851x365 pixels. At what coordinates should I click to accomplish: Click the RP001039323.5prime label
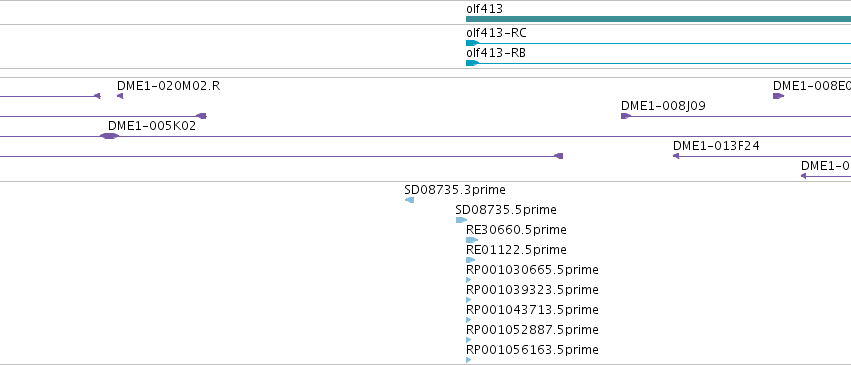click(532, 290)
